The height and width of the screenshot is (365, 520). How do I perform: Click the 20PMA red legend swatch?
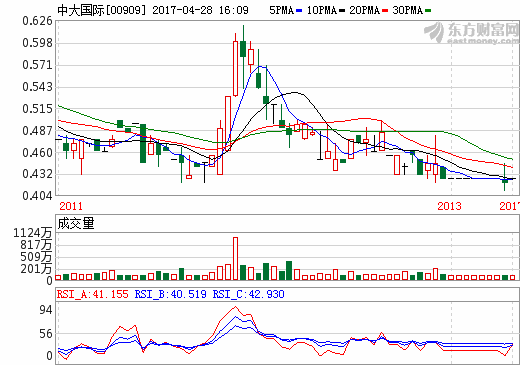385,11
